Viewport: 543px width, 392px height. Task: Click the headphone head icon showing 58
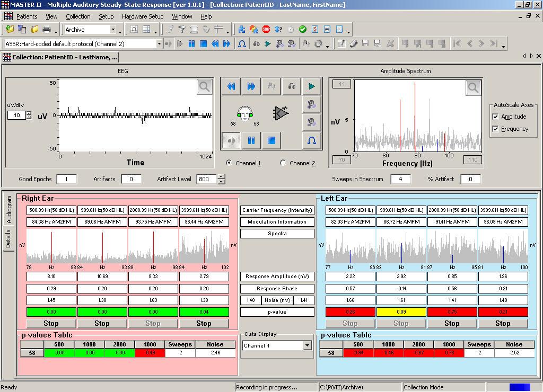(x=244, y=113)
